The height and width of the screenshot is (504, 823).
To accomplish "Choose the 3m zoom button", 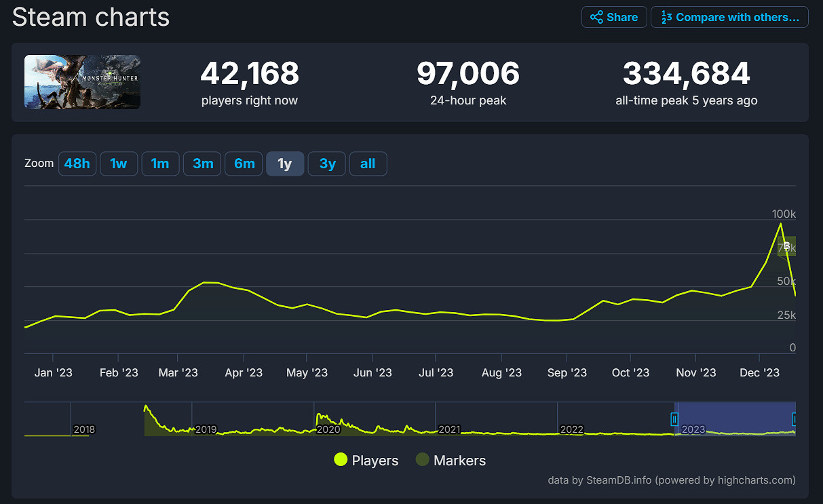I will (202, 163).
